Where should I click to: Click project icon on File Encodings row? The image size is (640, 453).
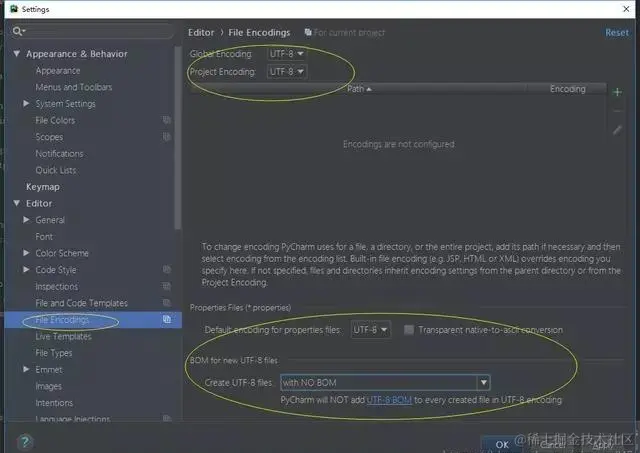pyautogui.click(x=167, y=319)
